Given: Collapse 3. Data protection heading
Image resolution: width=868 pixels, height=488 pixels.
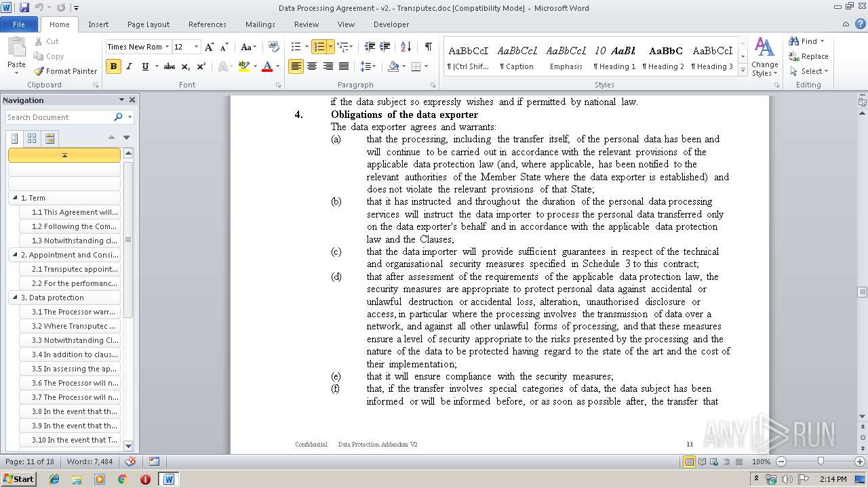Looking at the screenshot, I should click(16, 298).
